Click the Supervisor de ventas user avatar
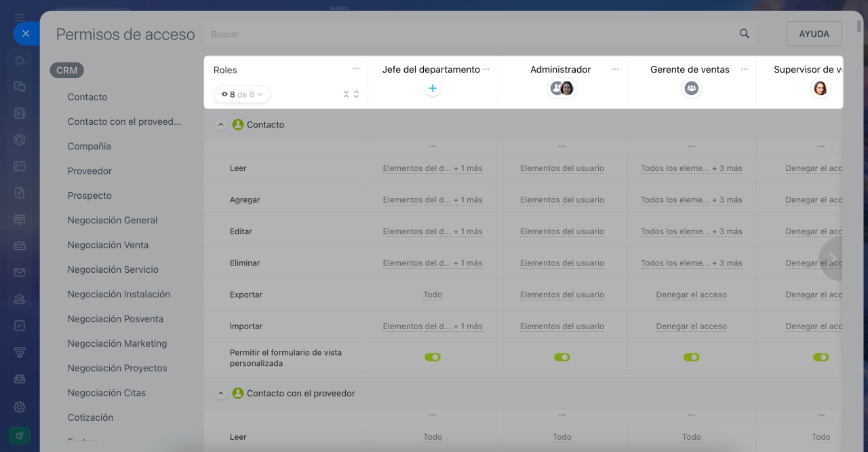 [821, 88]
